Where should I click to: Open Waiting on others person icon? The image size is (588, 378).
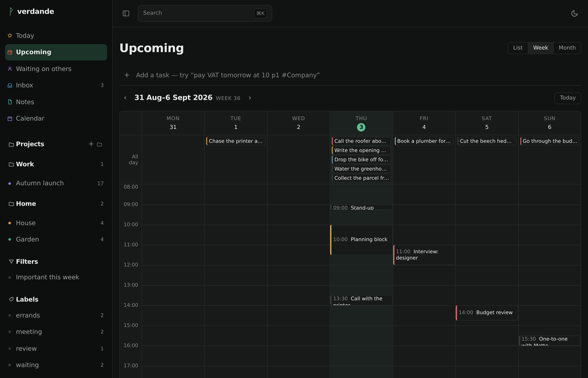[10, 69]
